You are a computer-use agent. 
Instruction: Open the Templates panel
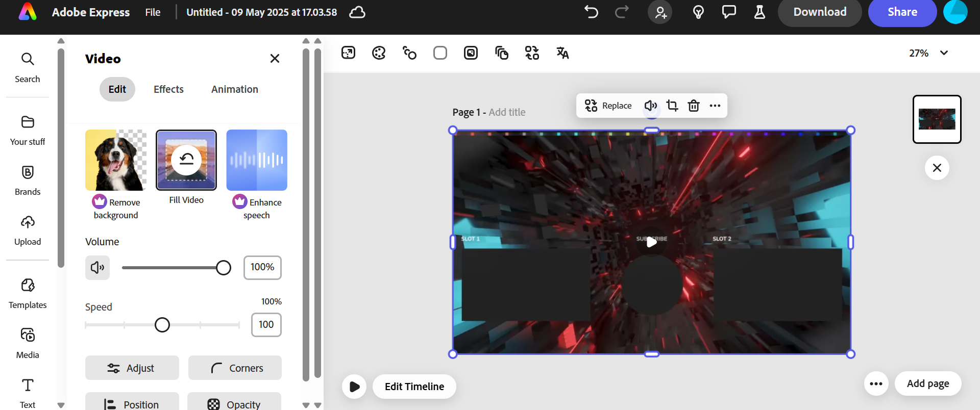click(28, 294)
